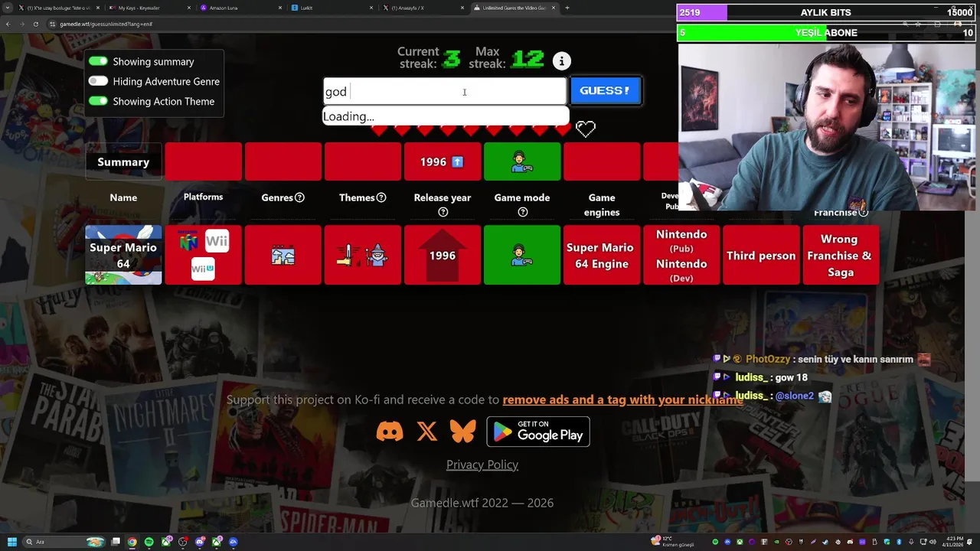Close the Amazon Luna tab
Viewport: 980px width, 551px height.
pyautogui.click(x=279, y=8)
